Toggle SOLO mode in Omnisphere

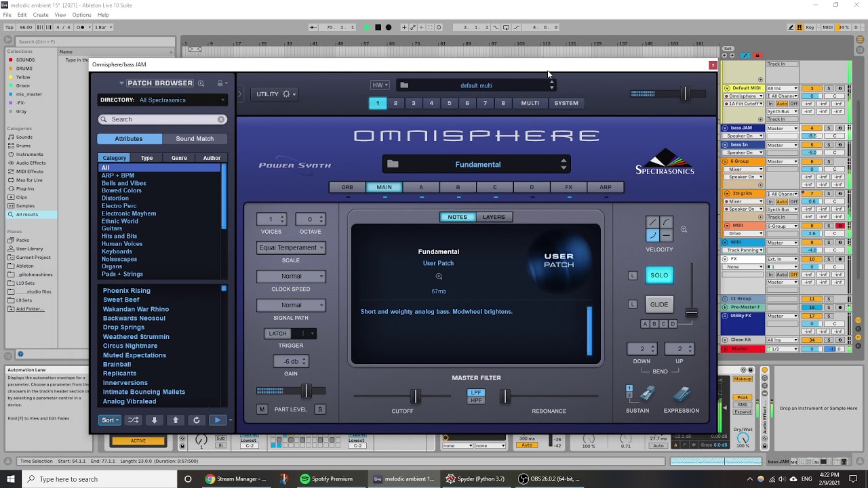coord(659,275)
